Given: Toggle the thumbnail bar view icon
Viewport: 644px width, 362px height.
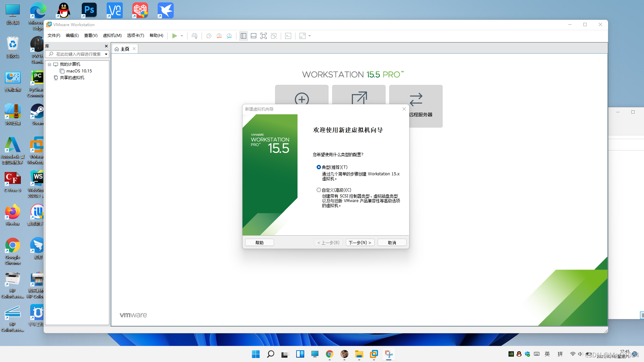Looking at the screenshot, I should (x=254, y=36).
